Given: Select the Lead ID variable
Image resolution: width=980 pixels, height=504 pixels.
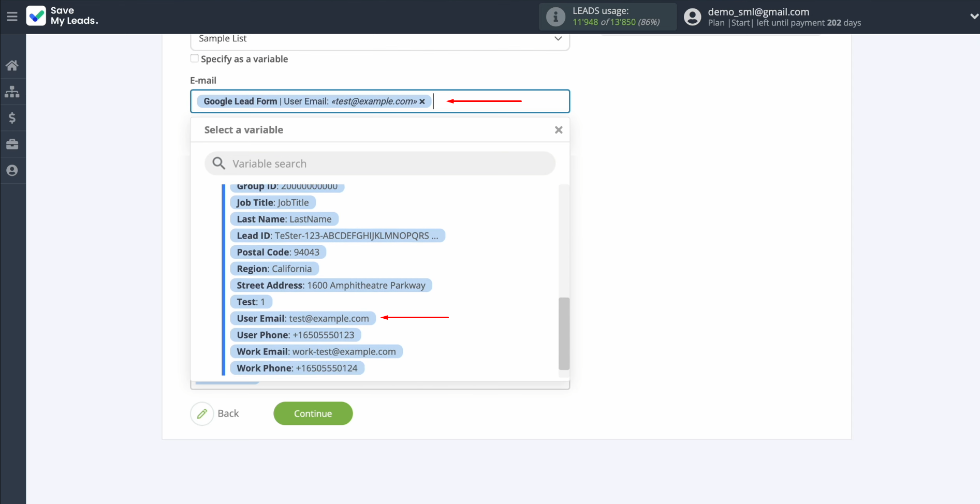Looking at the screenshot, I should pos(338,236).
